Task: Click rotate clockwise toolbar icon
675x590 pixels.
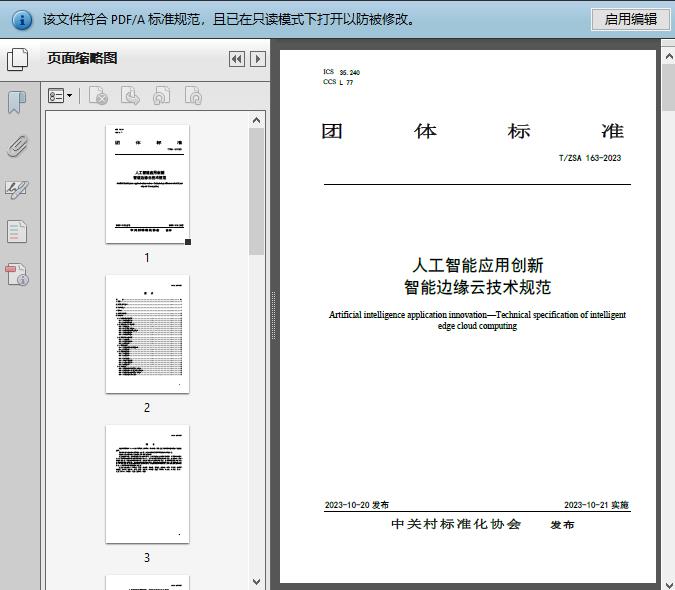Action: click(193, 96)
